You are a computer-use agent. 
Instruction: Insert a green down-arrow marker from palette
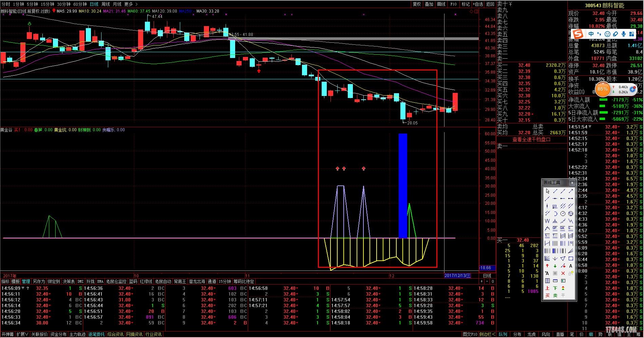tap(555, 266)
